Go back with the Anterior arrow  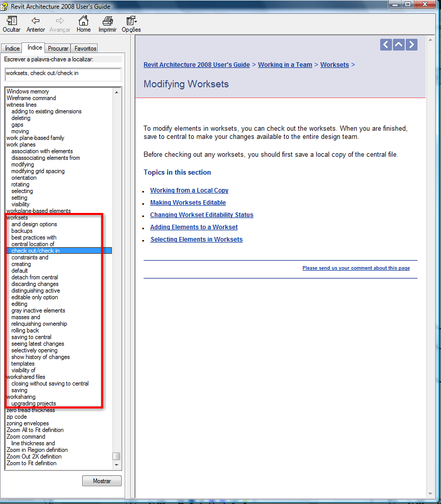click(x=35, y=21)
